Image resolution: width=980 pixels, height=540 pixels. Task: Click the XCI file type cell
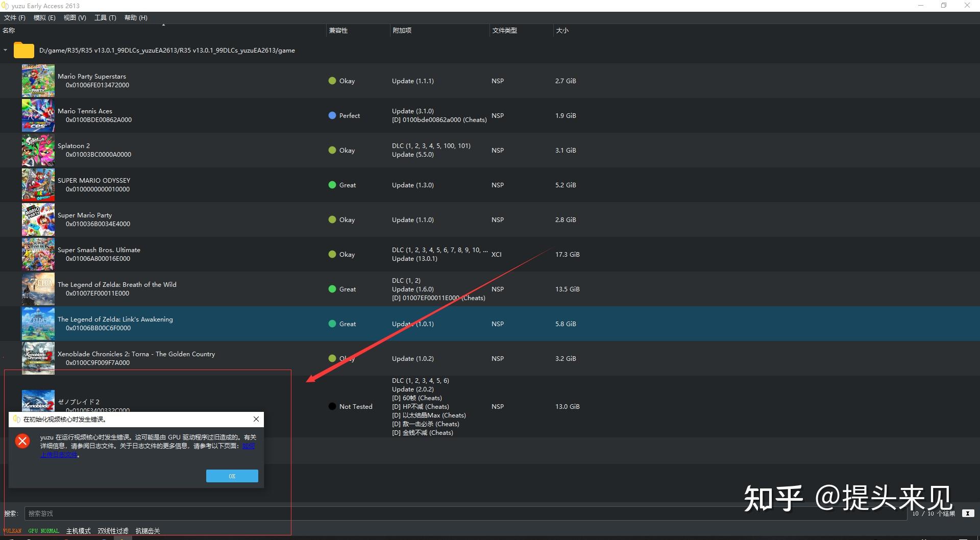(x=496, y=254)
